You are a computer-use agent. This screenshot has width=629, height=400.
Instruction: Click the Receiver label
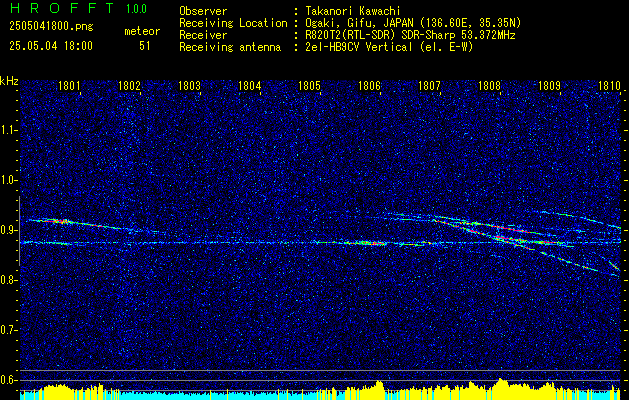pos(203,35)
